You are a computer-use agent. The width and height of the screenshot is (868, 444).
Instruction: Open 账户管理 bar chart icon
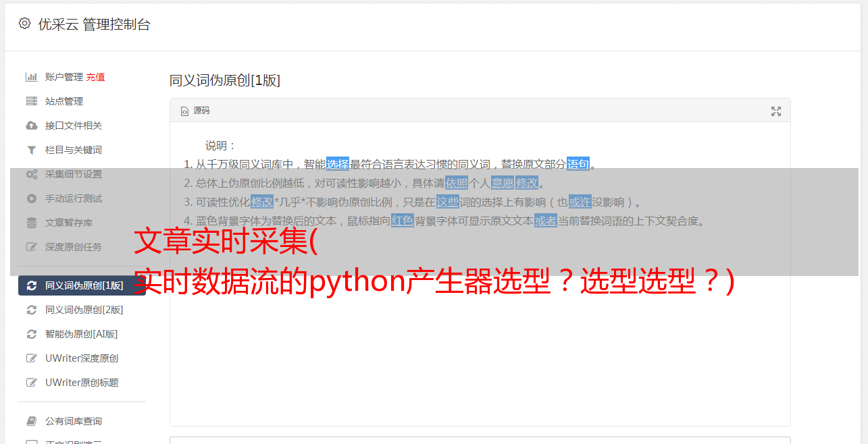pos(31,77)
